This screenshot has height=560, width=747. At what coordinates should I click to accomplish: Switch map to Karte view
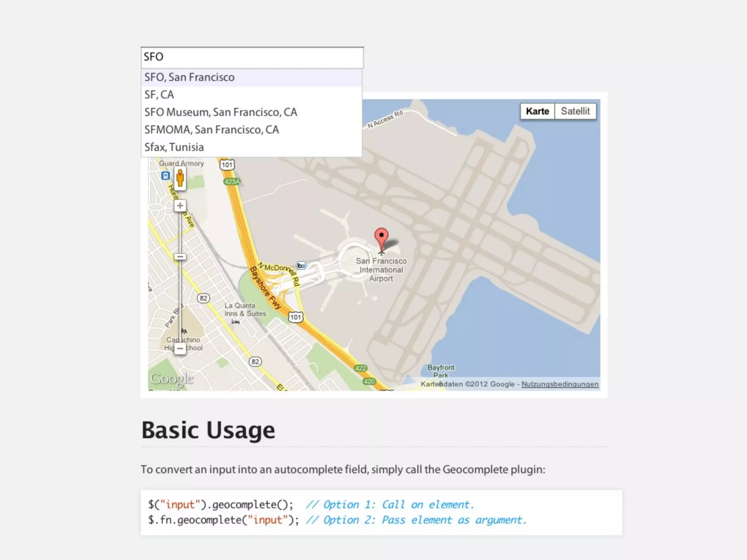click(537, 111)
